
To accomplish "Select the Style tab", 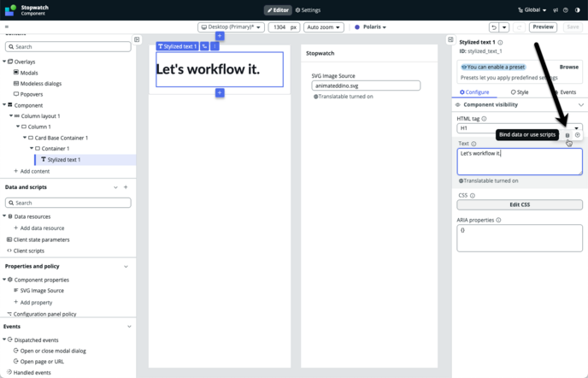I will point(520,92).
